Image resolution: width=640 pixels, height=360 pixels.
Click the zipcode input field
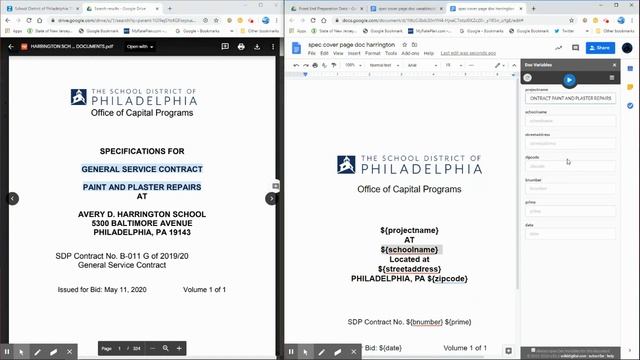(x=570, y=166)
